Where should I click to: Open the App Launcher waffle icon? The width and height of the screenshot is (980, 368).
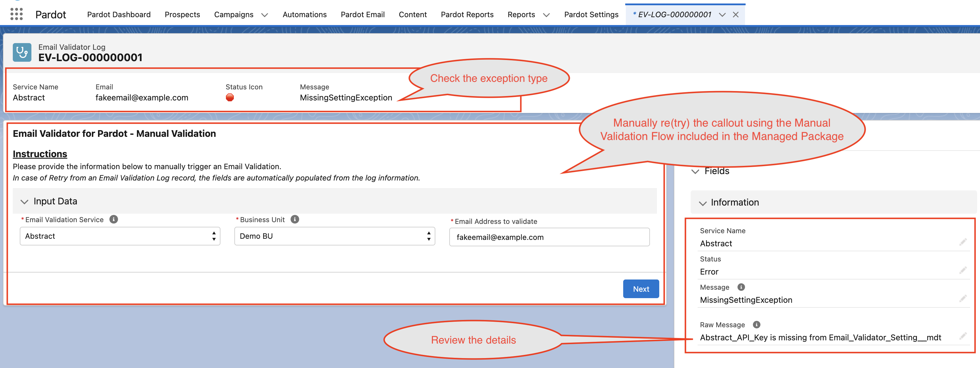coord(16,15)
